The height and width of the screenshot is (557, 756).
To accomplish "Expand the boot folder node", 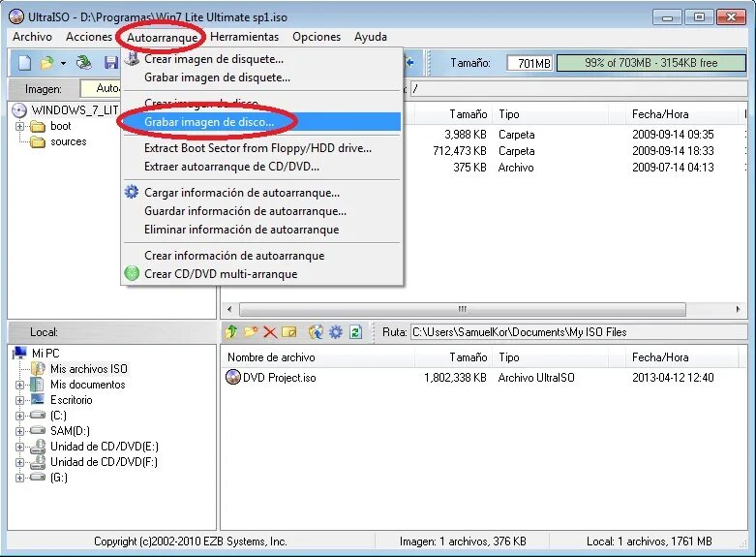I will click(x=19, y=127).
